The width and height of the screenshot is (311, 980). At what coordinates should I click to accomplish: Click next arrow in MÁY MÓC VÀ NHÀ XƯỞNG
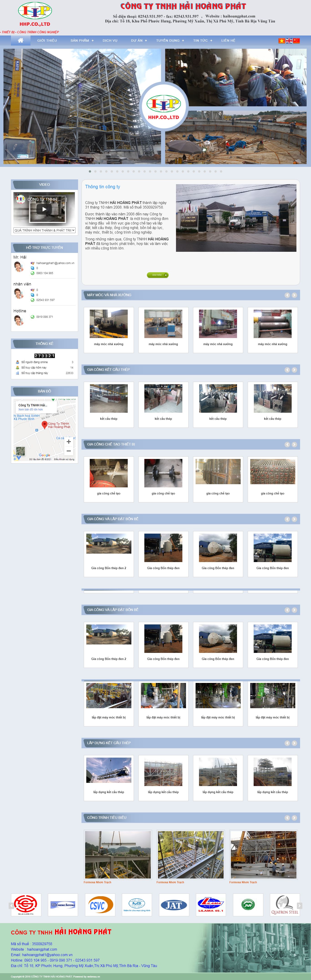click(x=294, y=295)
